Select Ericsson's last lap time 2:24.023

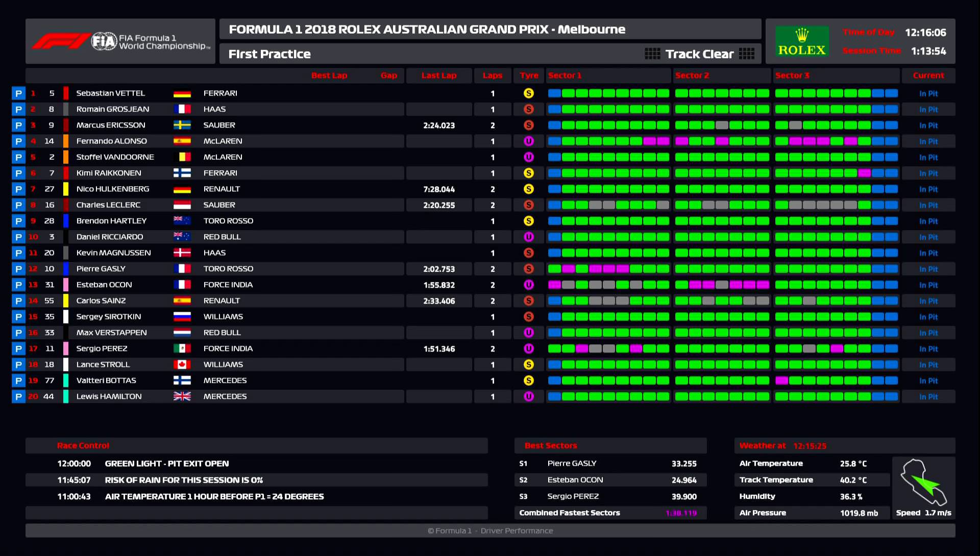click(439, 125)
